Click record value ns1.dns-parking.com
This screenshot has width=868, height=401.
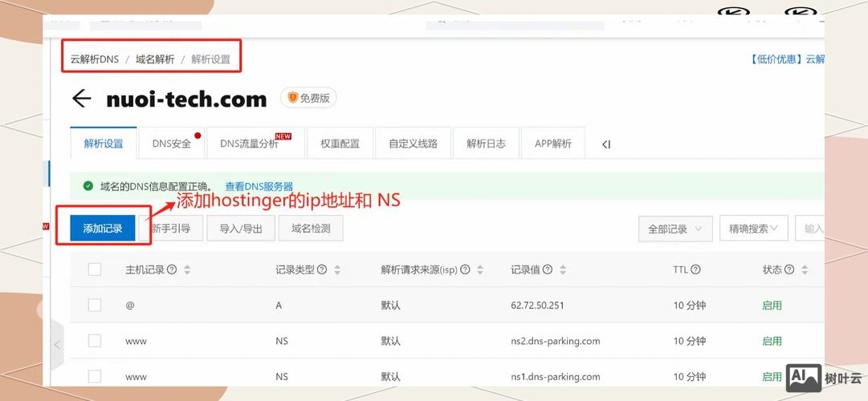[556, 376]
